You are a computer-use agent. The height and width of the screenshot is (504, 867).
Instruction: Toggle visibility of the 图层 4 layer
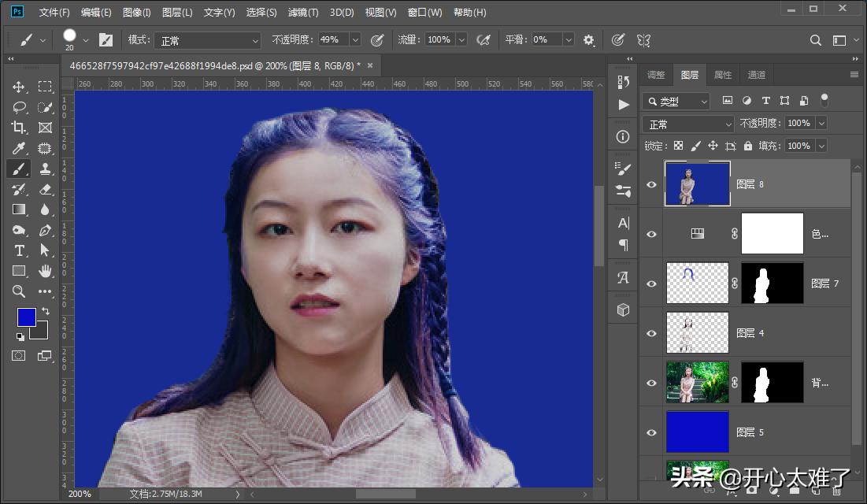pyautogui.click(x=651, y=332)
